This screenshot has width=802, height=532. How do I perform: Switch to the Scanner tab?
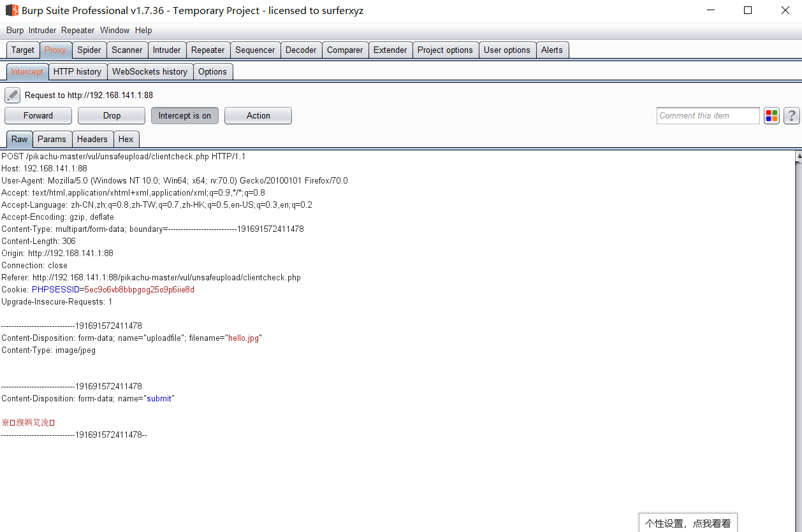click(127, 50)
